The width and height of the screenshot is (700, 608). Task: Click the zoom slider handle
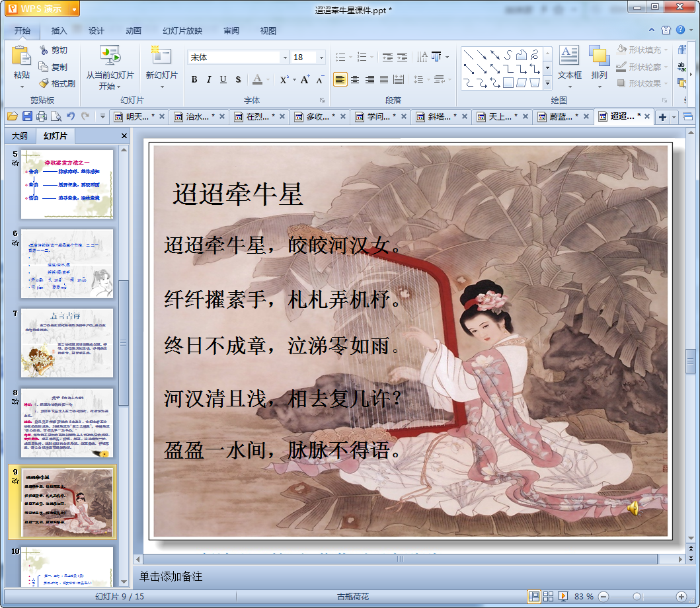[637, 596]
